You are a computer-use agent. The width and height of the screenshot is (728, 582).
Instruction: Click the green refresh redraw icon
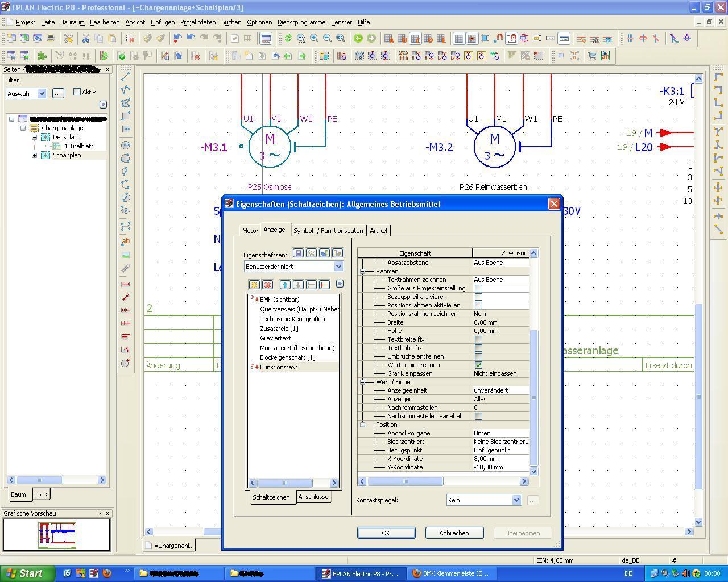tap(288, 38)
